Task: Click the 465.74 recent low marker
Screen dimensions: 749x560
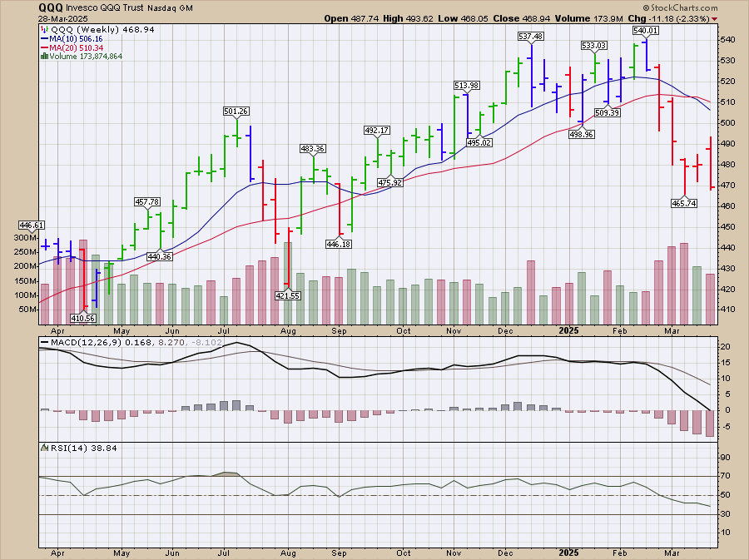Action: click(x=687, y=203)
